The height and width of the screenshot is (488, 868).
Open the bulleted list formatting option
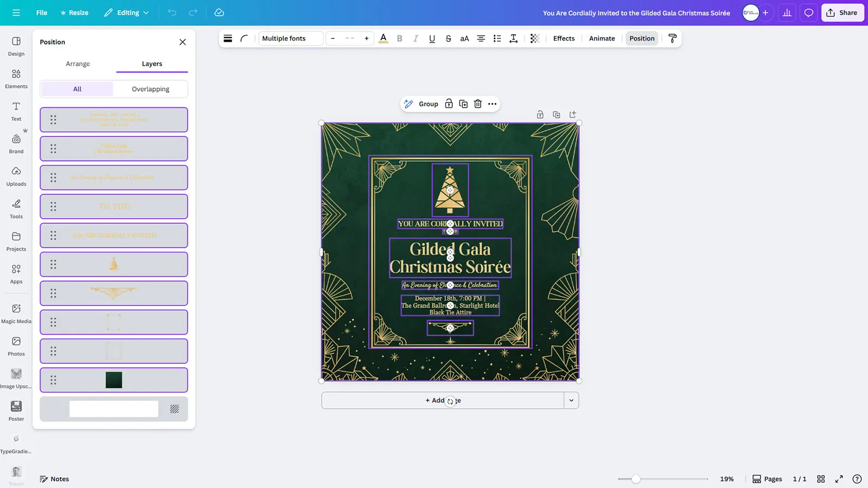tap(497, 38)
